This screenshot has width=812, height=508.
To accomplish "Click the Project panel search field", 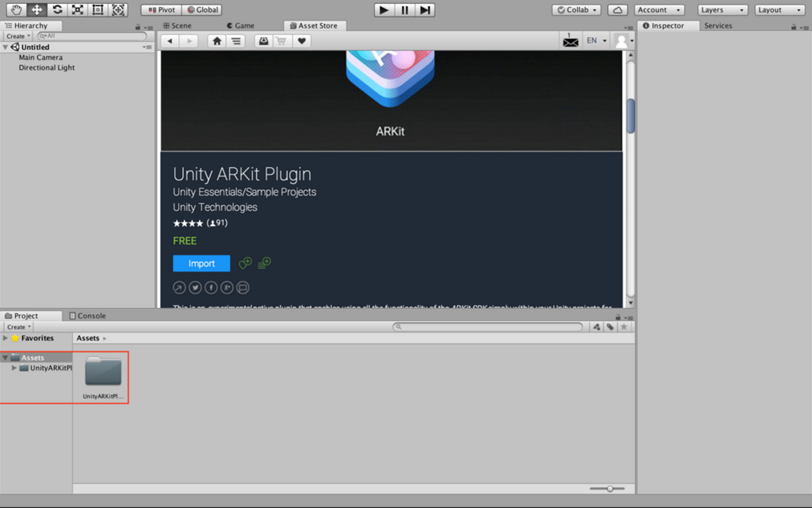I will pos(488,327).
